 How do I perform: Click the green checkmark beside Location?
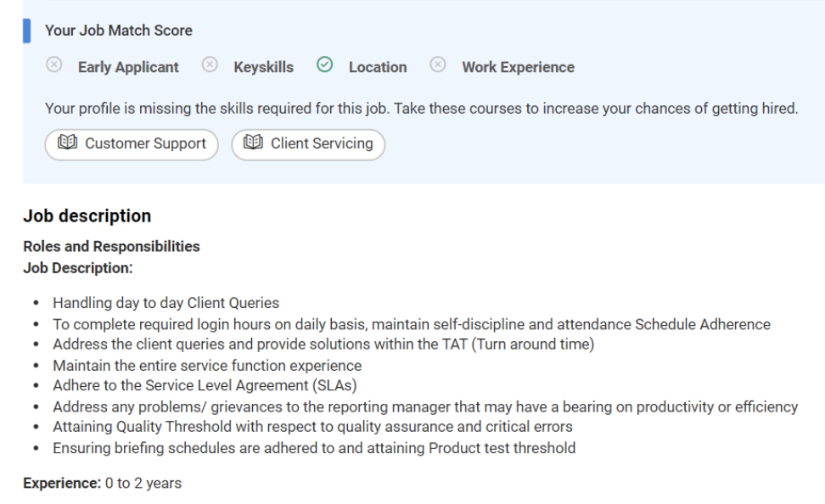[x=324, y=65]
